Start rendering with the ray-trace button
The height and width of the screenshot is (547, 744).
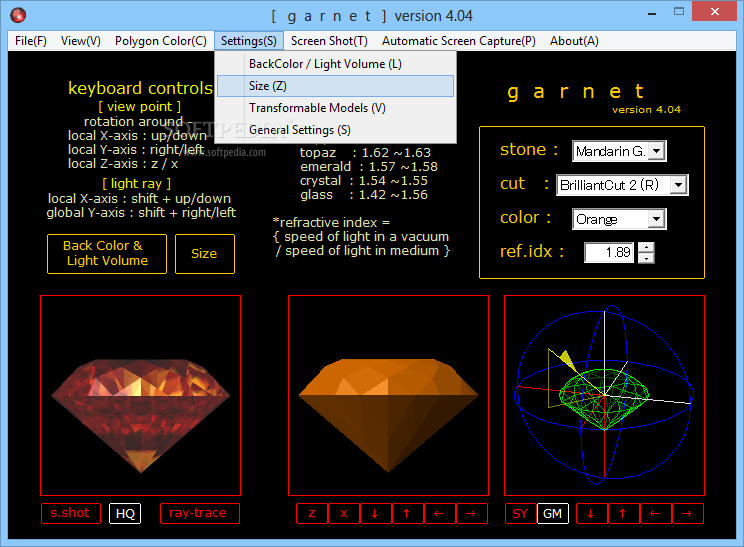point(199,513)
